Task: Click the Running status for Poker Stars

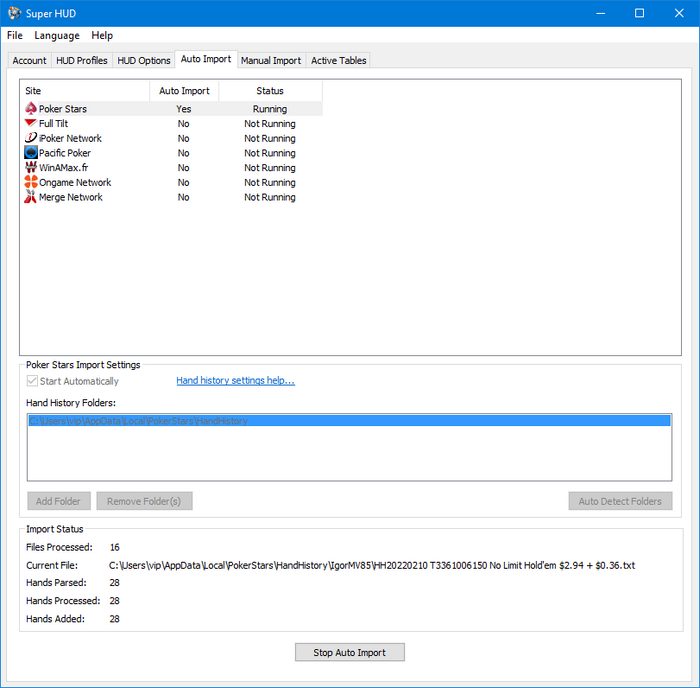Action: [270, 108]
